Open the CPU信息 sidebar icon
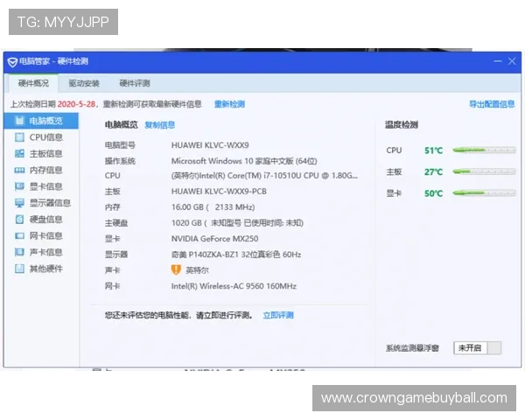Viewport: 525px width, 420px height. 20,137
